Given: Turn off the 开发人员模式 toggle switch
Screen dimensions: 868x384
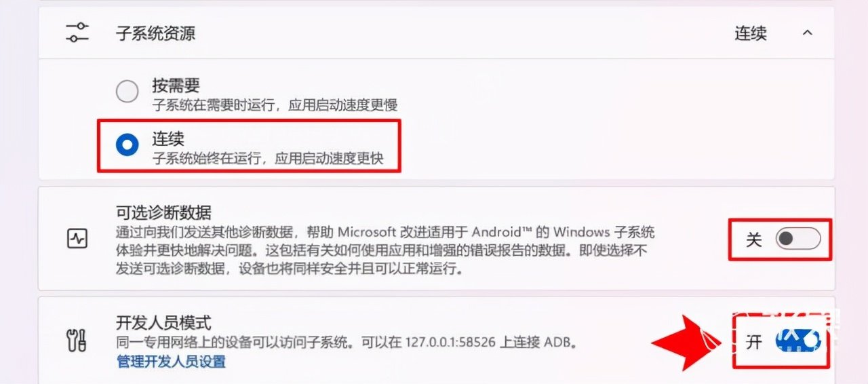Looking at the screenshot, I should tap(798, 341).
